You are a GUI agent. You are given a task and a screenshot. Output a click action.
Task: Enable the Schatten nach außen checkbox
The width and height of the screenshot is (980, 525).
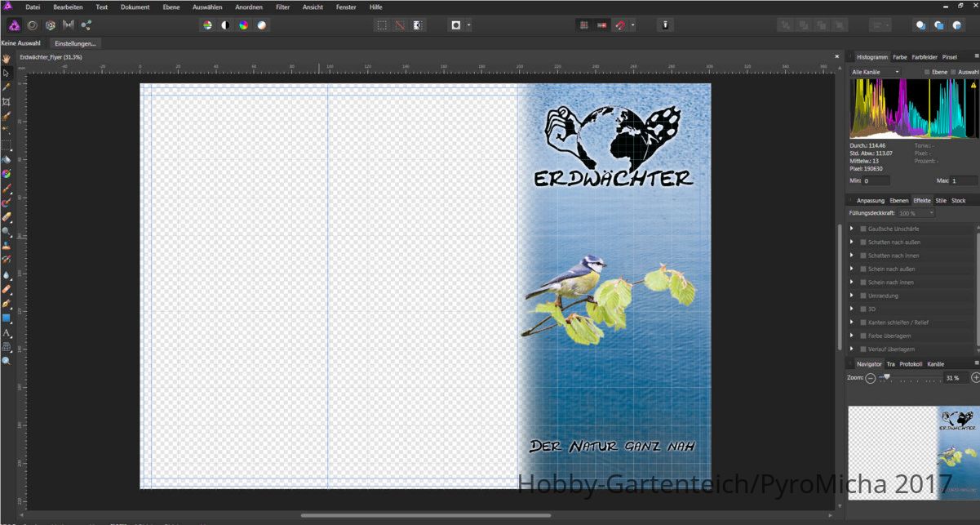point(863,242)
